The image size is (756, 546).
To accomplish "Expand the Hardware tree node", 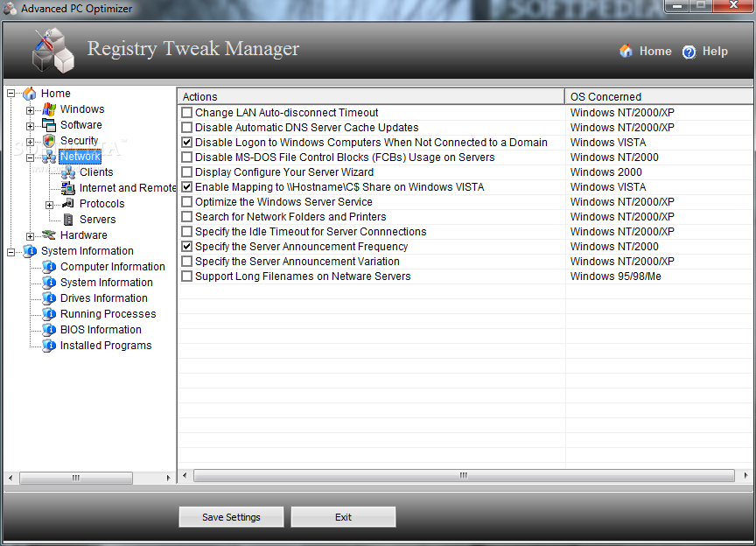I will pos(30,236).
